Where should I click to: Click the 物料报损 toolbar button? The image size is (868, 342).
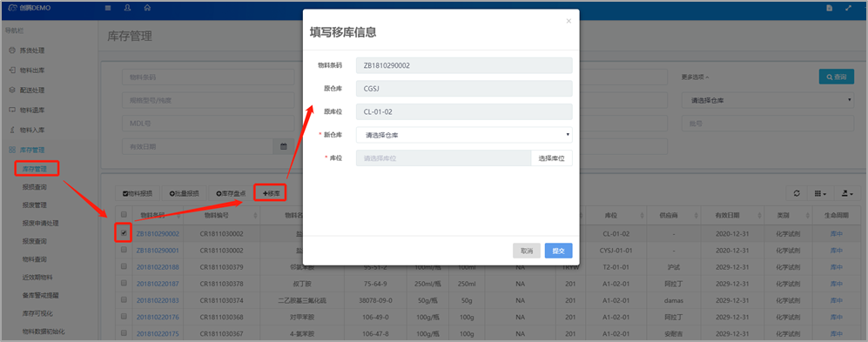coord(138,193)
